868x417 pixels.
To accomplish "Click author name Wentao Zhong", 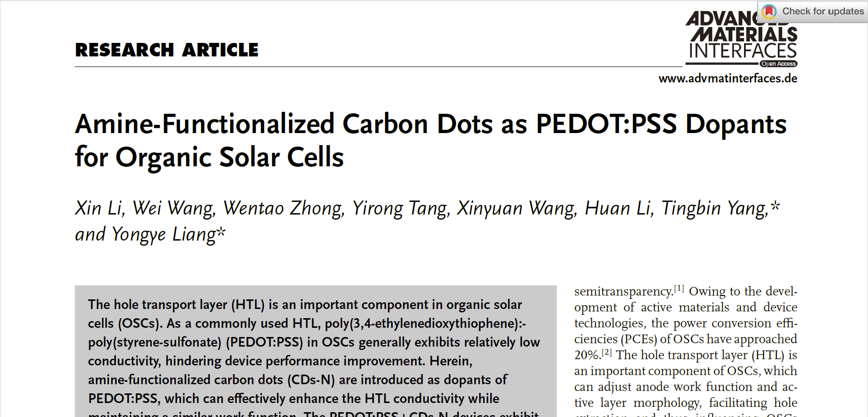I will (x=283, y=208).
